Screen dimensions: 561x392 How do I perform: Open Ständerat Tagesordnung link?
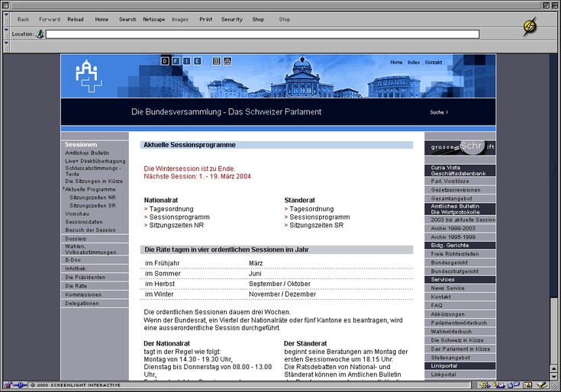(311, 209)
